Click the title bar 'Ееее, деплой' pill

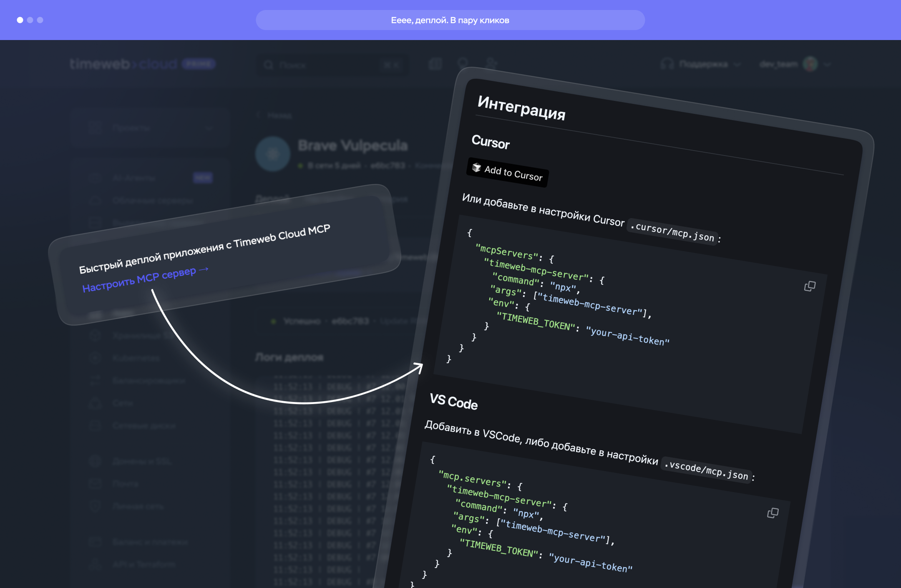pos(450,20)
